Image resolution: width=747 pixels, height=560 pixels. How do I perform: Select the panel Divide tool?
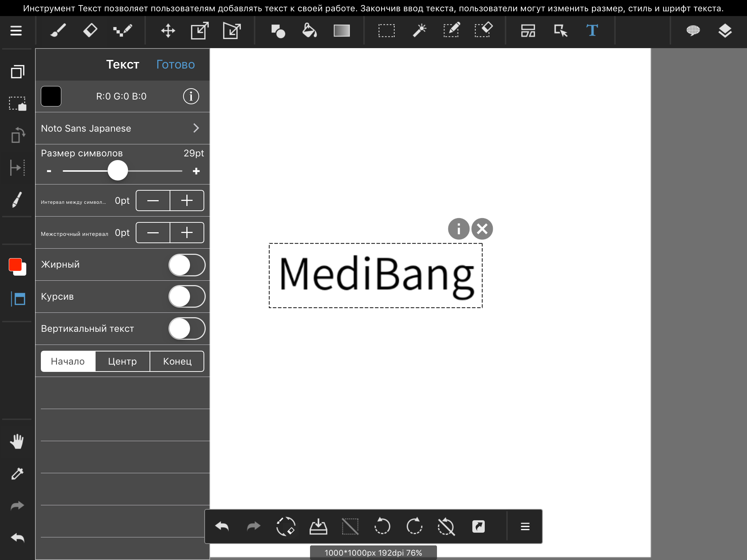click(528, 31)
